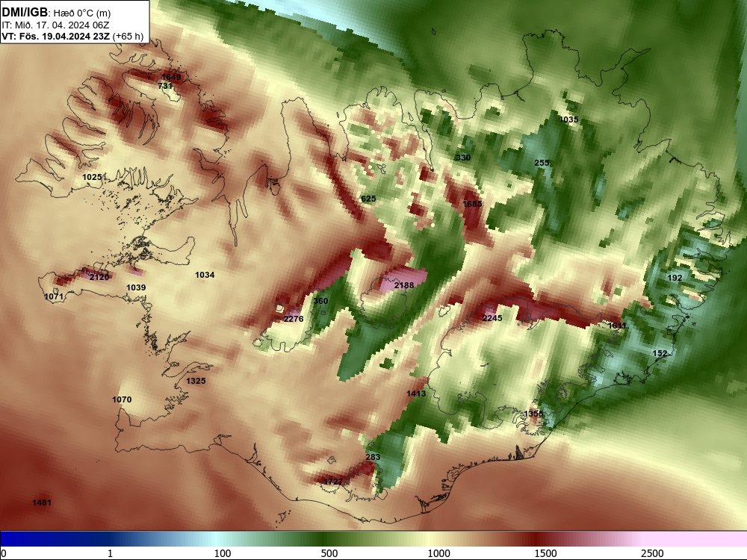Click the 1034 map value
The width and height of the screenshot is (747, 560).
[205, 275]
